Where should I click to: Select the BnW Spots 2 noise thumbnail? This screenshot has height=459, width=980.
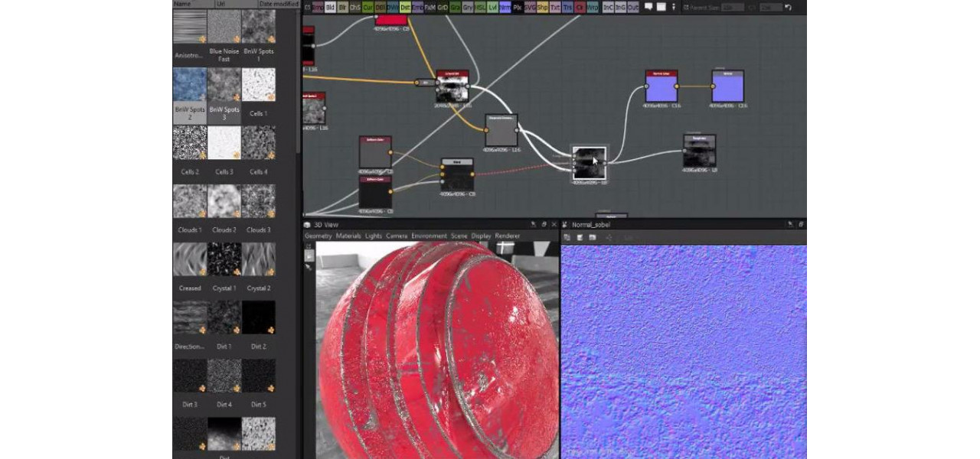click(190, 85)
